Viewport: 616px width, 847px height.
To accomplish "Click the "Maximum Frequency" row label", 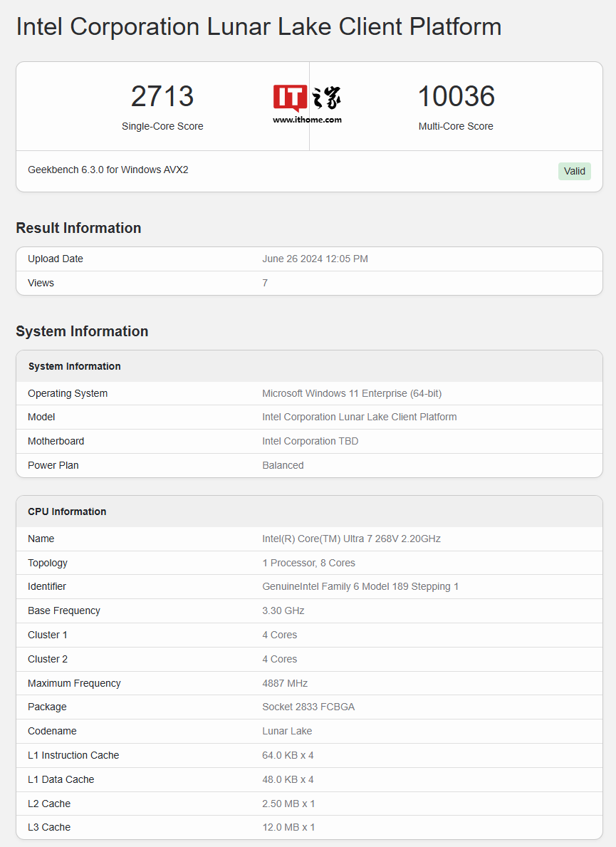I will coord(75,683).
